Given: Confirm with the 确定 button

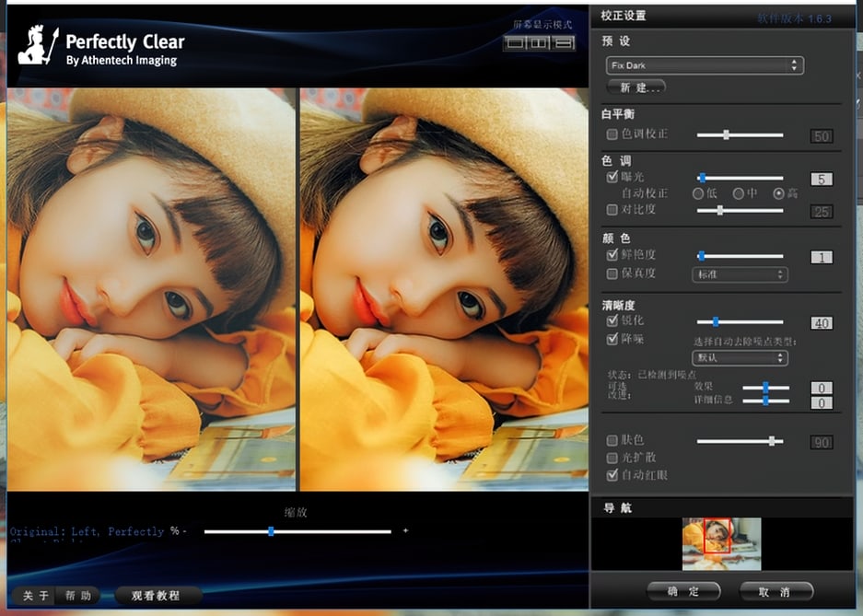Looking at the screenshot, I should click(683, 592).
